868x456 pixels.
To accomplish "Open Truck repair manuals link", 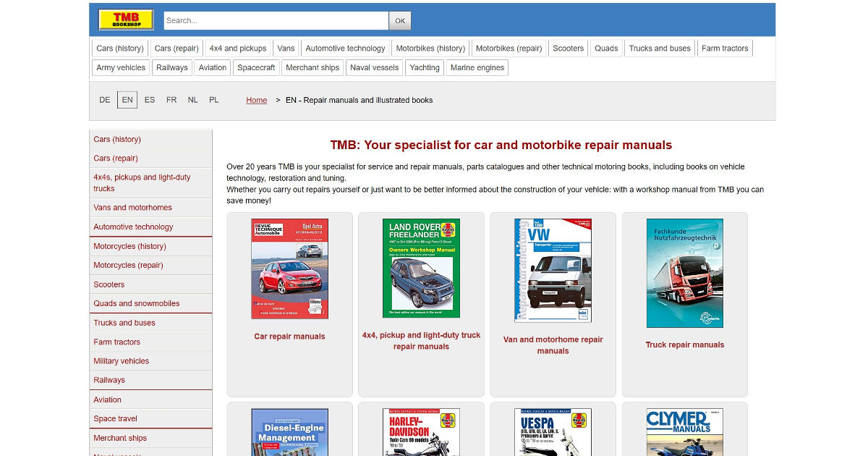I will coord(685,345).
